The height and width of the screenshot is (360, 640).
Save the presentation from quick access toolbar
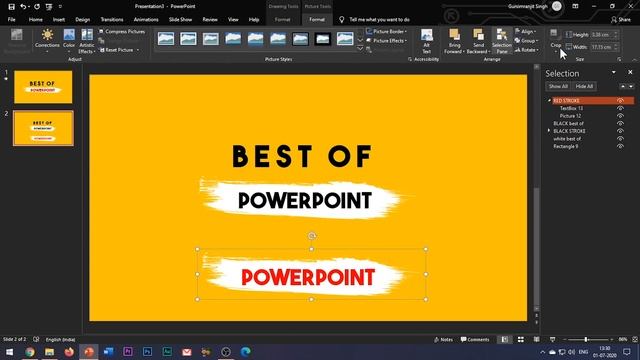[x=11, y=7]
